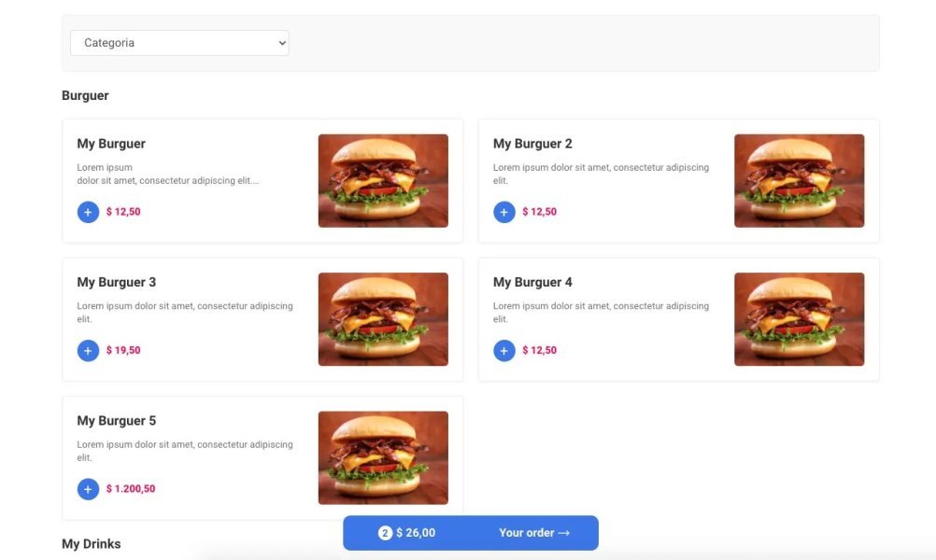Click the $ 12,50 price on My Burguer

tap(123, 212)
